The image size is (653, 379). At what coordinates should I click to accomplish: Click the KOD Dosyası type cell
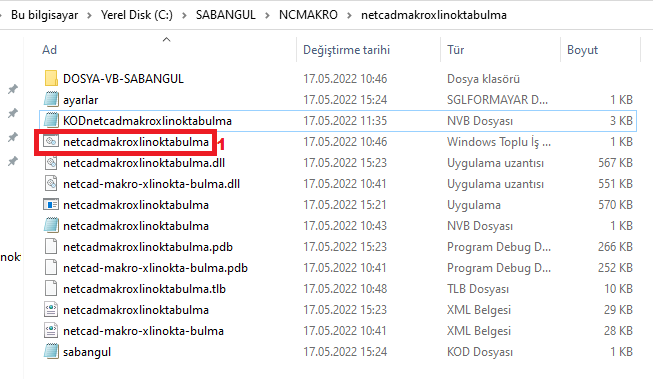(x=480, y=352)
